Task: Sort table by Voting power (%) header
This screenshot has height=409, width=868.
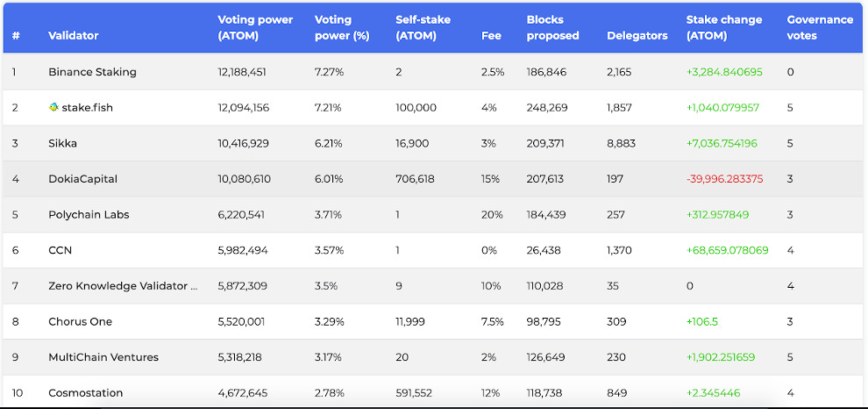Action: 332,27
